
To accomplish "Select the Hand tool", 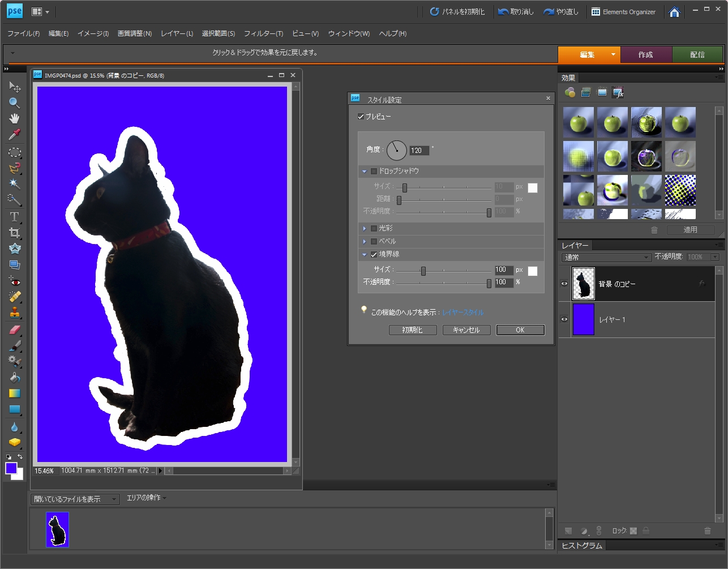I will 15,118.
